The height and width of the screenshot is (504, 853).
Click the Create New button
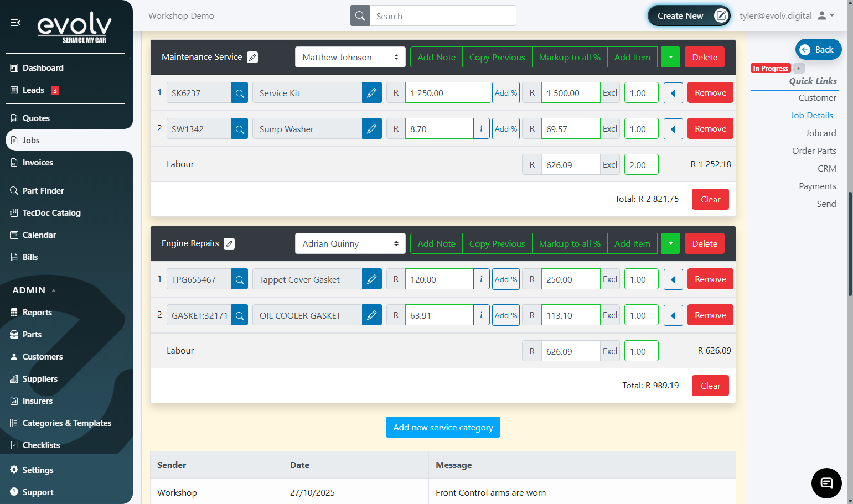(x=689, y=16)
